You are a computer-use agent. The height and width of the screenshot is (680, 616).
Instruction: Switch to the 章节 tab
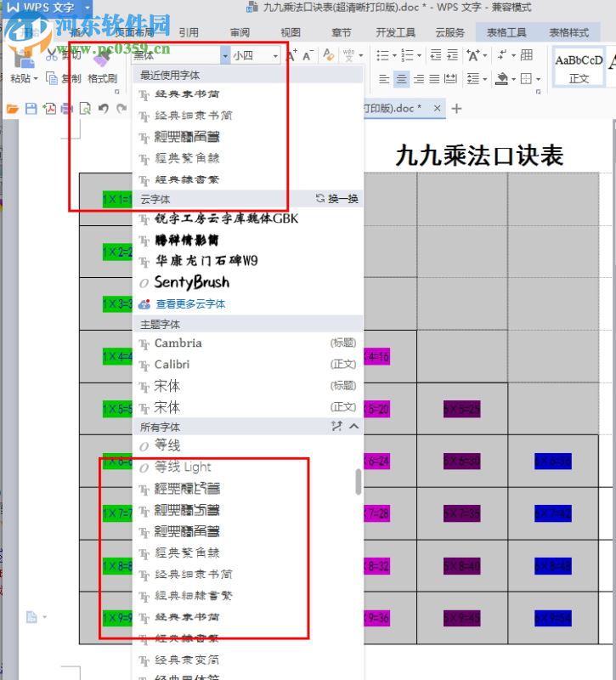click(x=342, y=32)
